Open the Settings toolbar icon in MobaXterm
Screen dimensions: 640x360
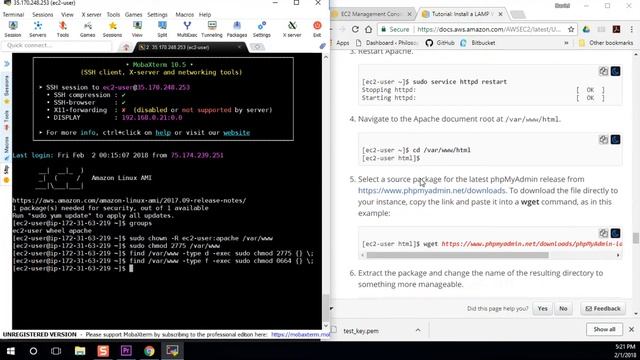262,29
